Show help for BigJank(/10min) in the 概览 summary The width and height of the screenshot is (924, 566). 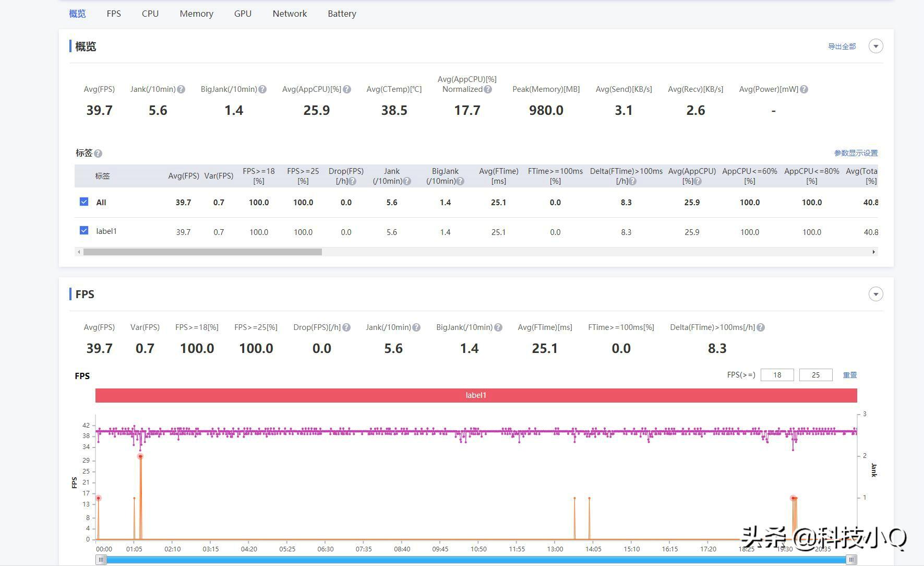pos(262,89)
